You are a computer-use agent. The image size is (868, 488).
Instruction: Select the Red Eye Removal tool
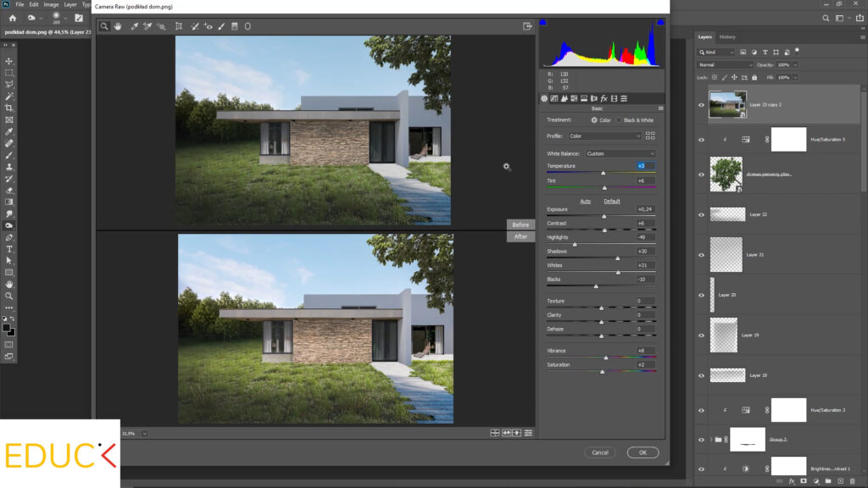point(209,26)
